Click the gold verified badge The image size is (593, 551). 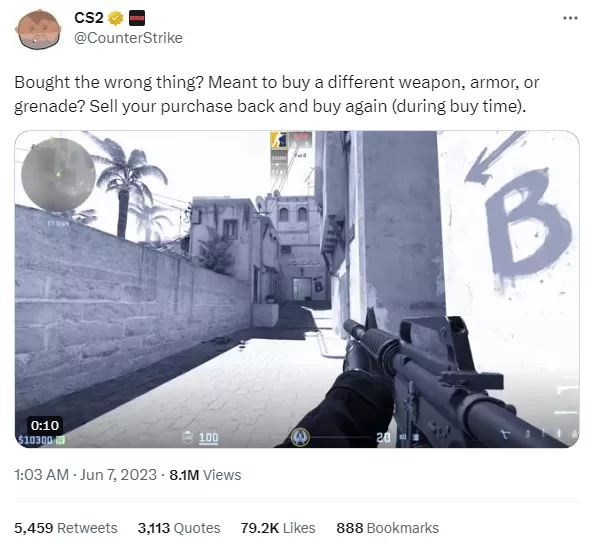[116, 18]
